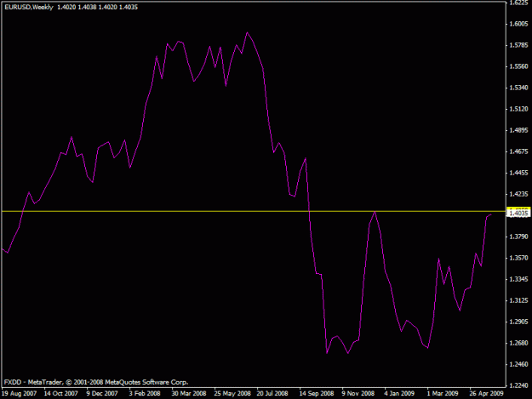Click the 1.5340 price axis label

(x=518, y=88)
